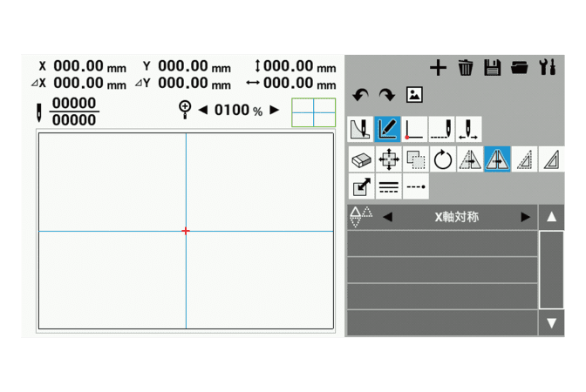Click left arrow beside X軸対称 selector
This screenshot has height=392, width=586.
(387, 217)
